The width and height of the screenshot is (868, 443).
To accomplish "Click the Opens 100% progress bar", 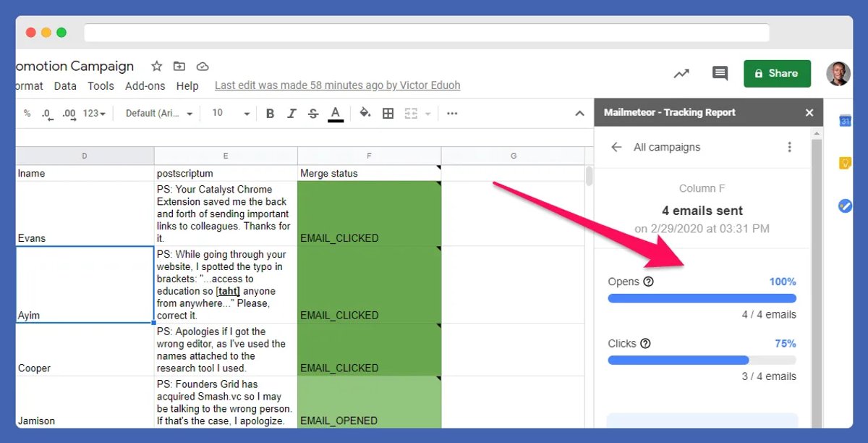I will [702, 298].
